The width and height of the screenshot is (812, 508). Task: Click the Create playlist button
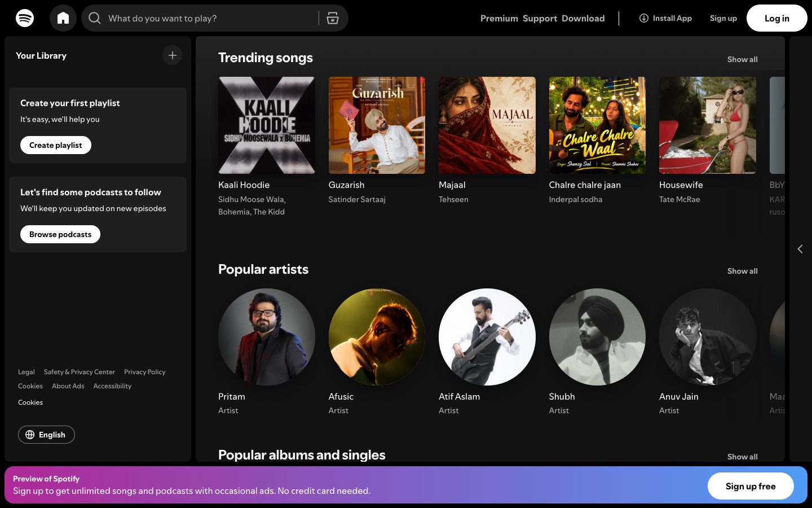tap(56, 145)
